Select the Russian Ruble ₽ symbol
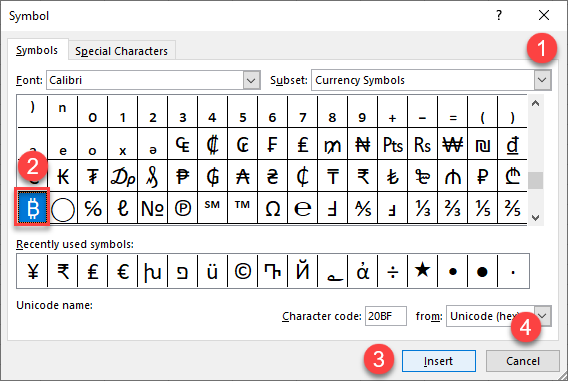Image resolution: width=568 pixels, height=381 pixels. 483,176
